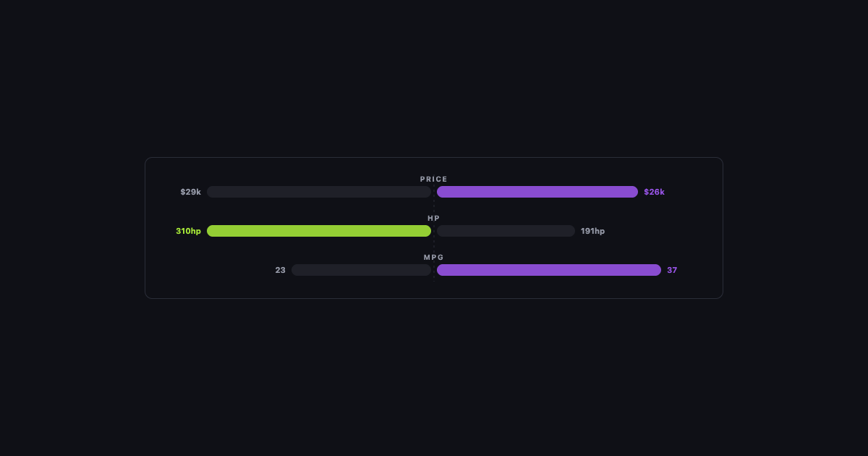Screen dimensions: 868x456
Task: Click the PRICE row heading
Action: coord(434,179)
